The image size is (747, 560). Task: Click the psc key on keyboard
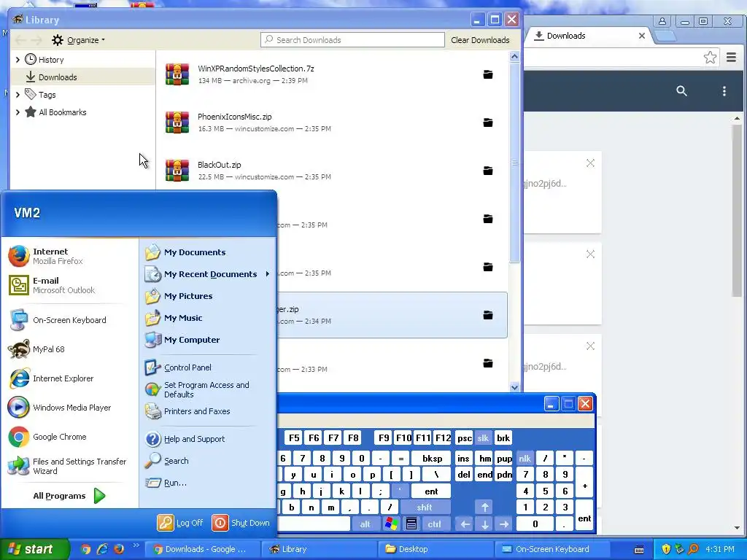(x=464, y=438)
